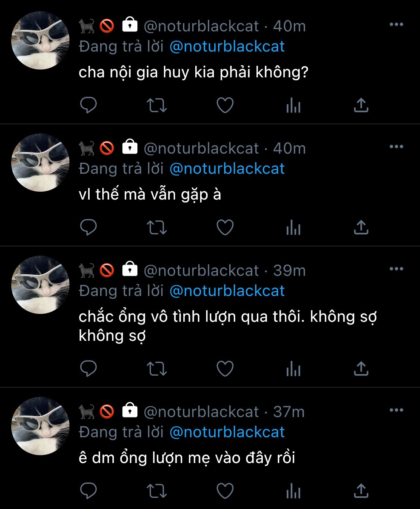420x509 pixels.
Task: Reply to the 'chắc ổng vô tình' tweet
Action: [x=88, y=368]
